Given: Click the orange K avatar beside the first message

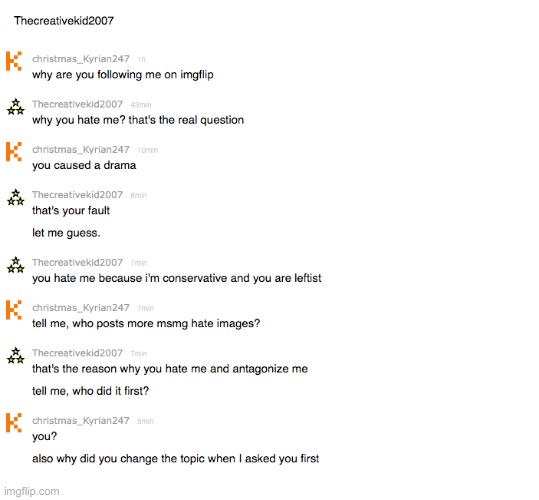Looking at the screenshot, I should point(14,61).
